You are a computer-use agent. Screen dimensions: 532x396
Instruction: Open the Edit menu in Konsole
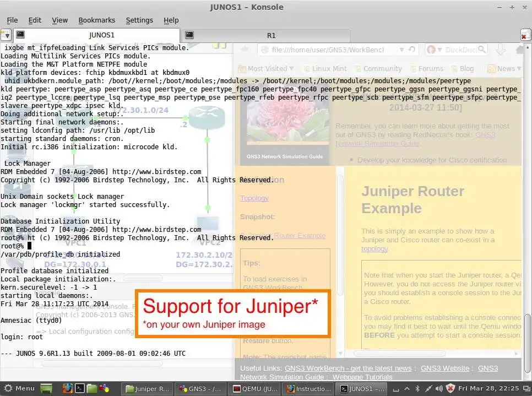(x=35, y=20)
